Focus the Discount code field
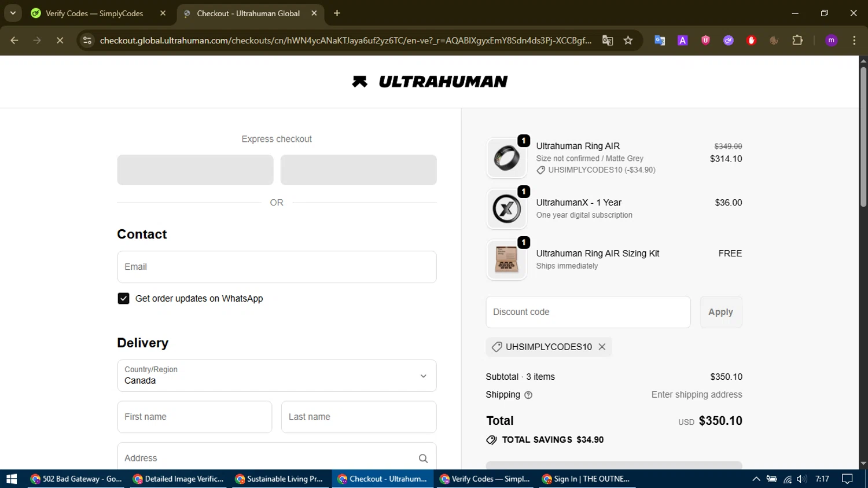The image size is (868, 488). click(x=588, y=312)
